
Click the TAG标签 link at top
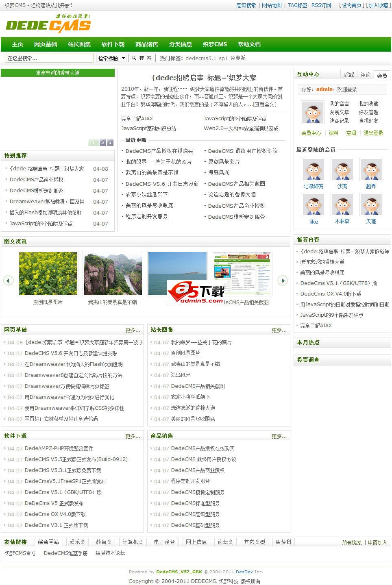coord(298,5)
